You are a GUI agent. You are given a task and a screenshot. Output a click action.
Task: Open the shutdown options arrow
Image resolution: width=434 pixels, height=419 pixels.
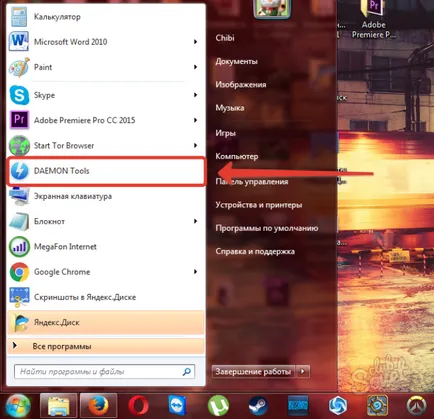coord(303,371)
